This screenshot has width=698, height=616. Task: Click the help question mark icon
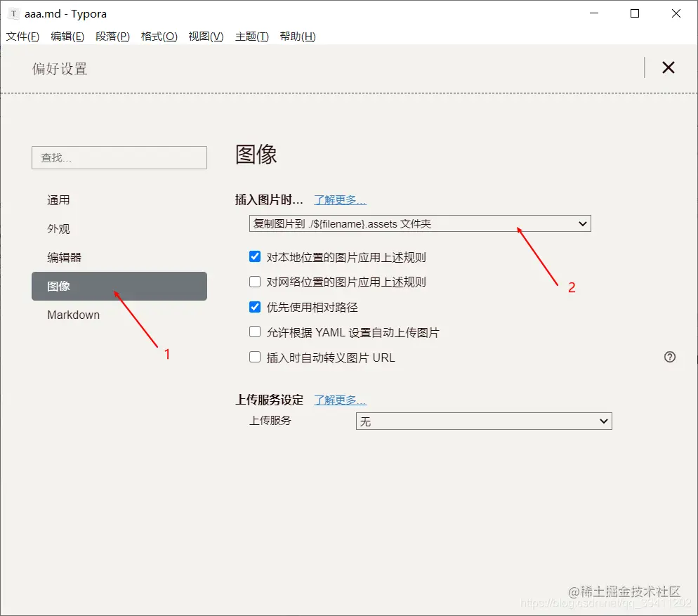pyautogui.click(x=670, y=357)
